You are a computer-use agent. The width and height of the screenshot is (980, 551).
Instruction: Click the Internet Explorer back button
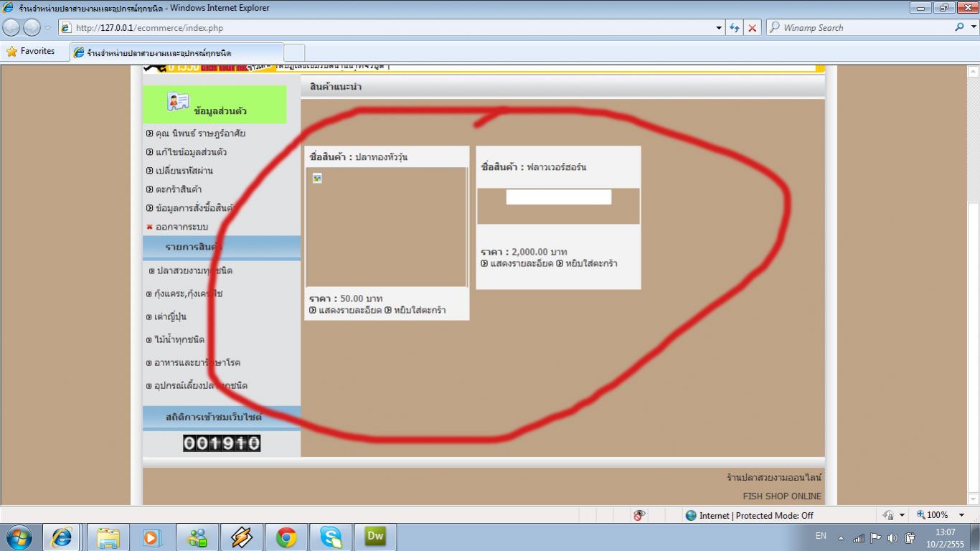coord(11,28)
